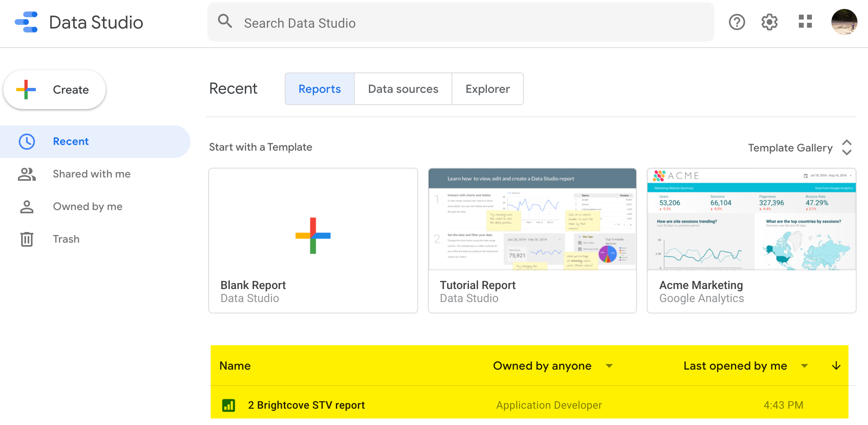This screenshot has width=868, height=425.
Task: Toggle sort direction with the down arrow
Action: [836, 366]
